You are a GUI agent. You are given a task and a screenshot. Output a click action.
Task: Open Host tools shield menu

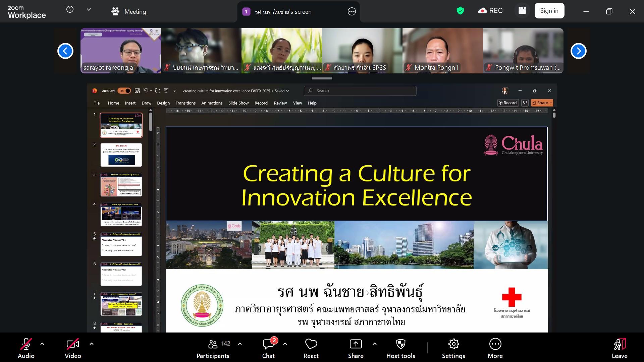point(400,349)
